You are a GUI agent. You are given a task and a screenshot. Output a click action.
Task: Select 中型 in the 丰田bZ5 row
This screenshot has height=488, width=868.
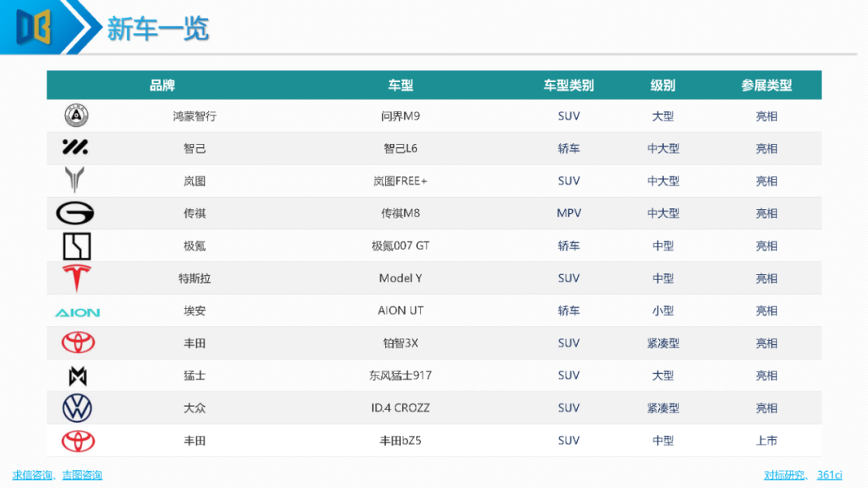point(662,441)
